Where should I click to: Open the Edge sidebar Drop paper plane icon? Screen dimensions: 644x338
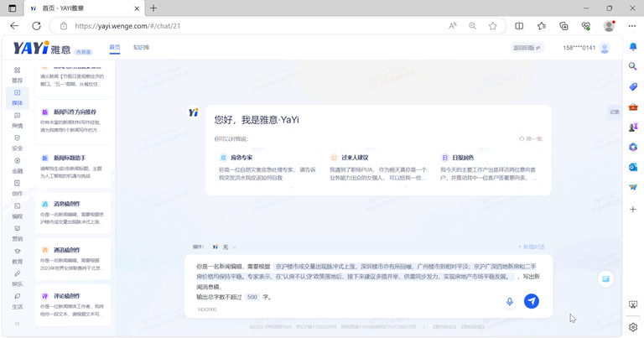point(633,187)
